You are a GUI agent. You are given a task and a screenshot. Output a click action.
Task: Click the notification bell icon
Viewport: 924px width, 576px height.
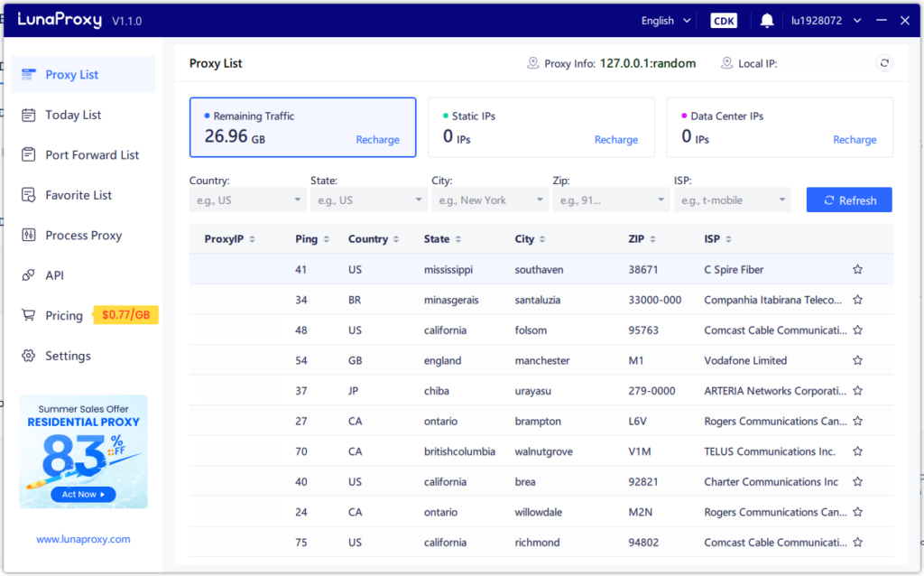click(767, 19)
